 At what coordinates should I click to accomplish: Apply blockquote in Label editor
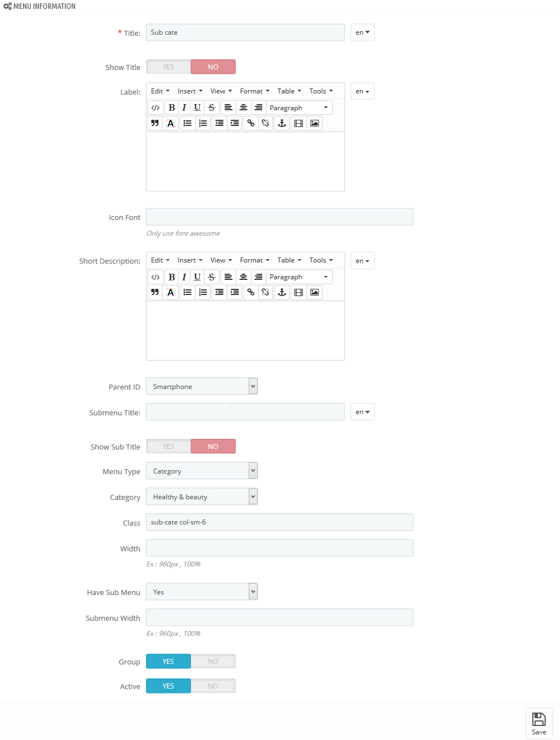point(155,123)
